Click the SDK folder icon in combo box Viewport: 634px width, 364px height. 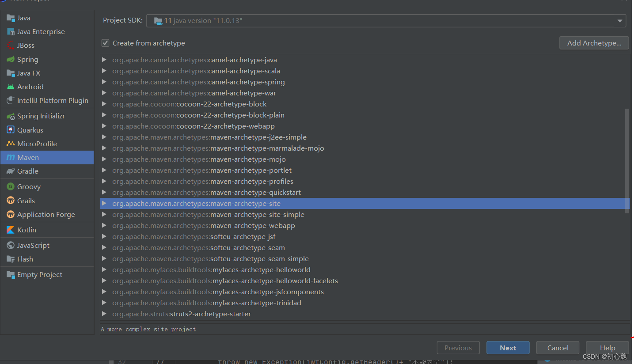point(158,21)
